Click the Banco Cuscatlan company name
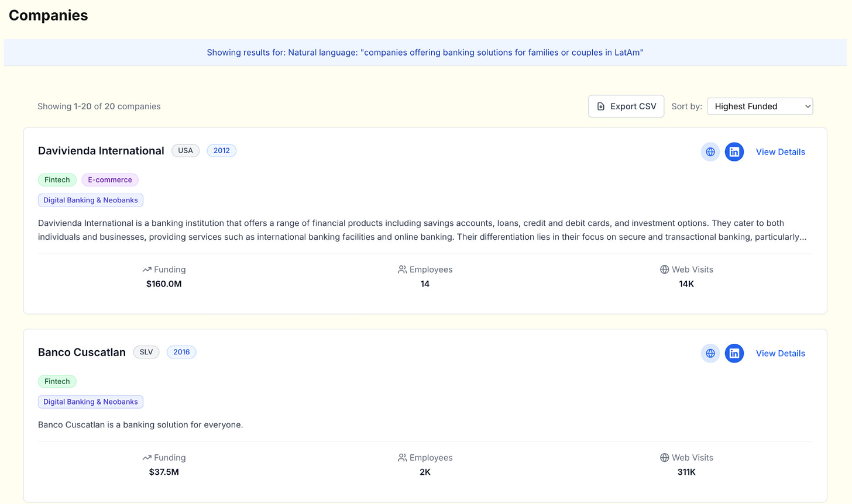The image size is (852, 504). tap(82, 352)
